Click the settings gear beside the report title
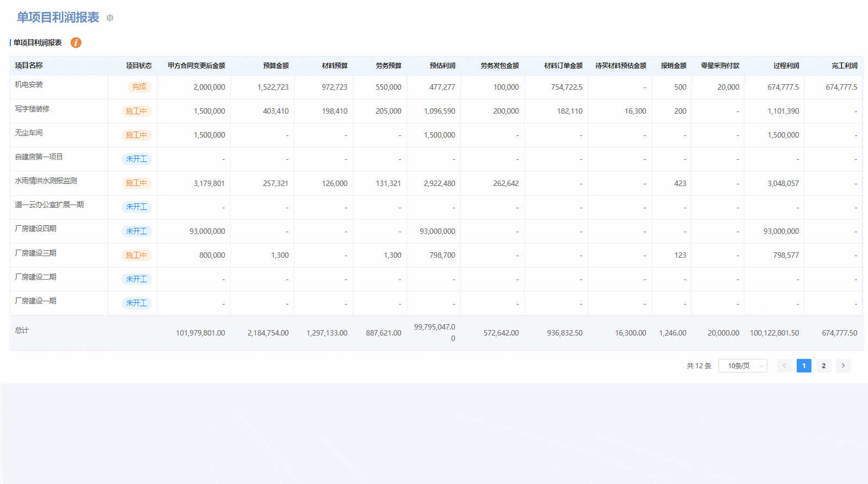The width and height of the screenshot is (868, 484). click(110, 18)
